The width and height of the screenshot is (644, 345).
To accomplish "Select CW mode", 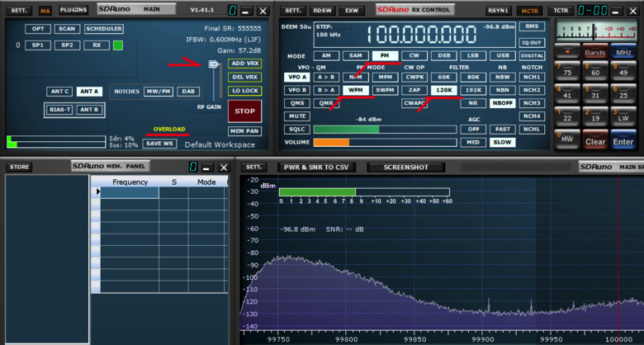I will click(x=414, y=56).
